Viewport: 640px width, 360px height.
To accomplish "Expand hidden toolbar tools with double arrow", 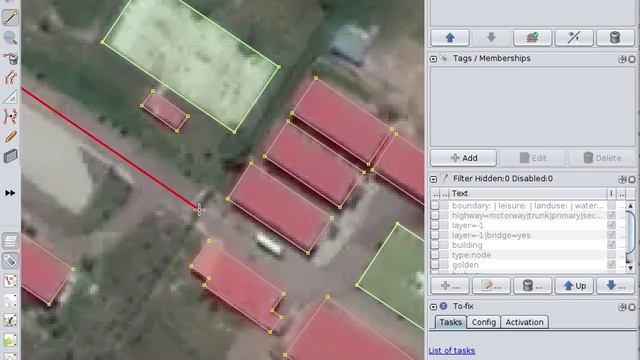I will [x=10, y=193].
